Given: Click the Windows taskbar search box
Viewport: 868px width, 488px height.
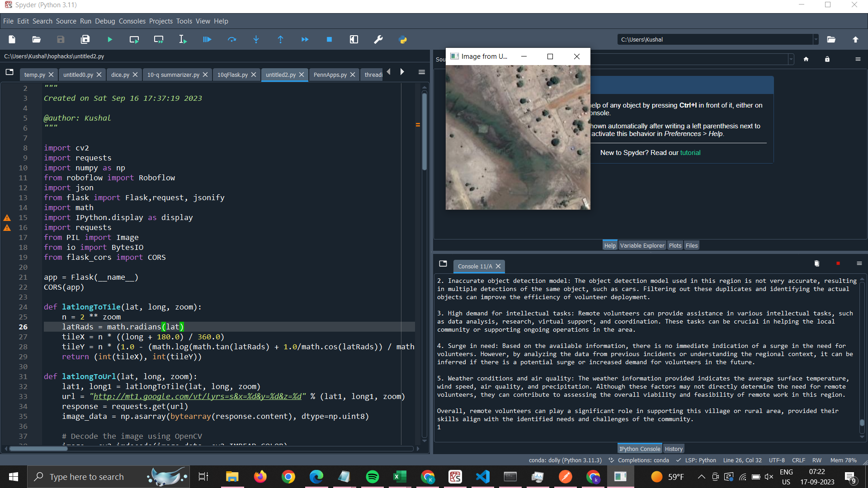Looking at the screenshot, I should tap(87, 477).
